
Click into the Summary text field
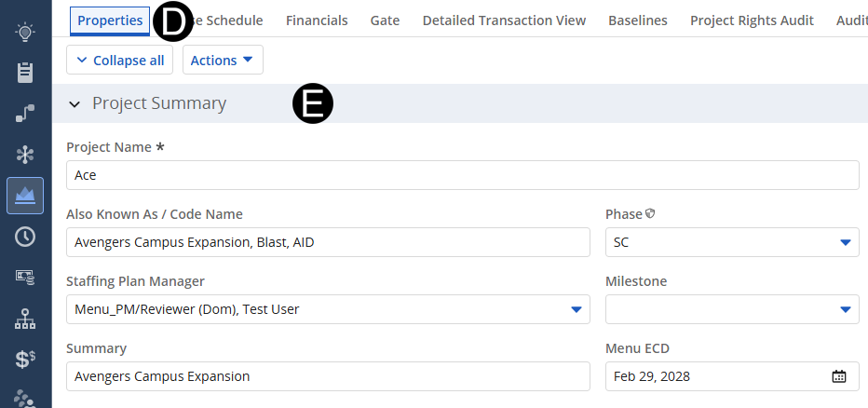(328, 376)
